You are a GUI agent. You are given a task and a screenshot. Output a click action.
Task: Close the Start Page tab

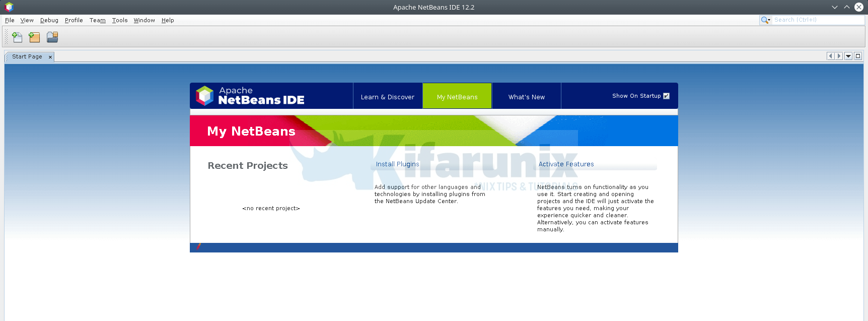50,57
